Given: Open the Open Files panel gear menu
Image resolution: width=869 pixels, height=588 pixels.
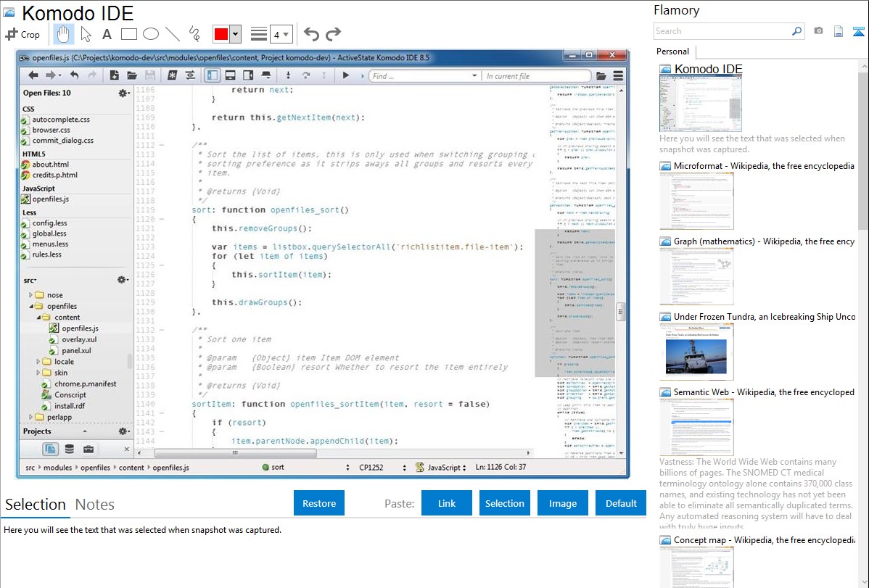Looking at the screenshot, I should pos(123,93).
